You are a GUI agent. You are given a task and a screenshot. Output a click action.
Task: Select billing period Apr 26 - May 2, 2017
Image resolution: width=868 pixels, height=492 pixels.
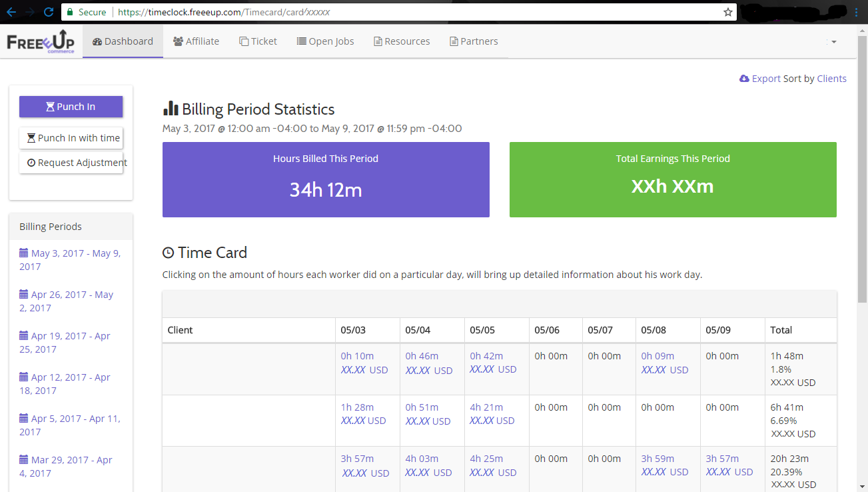point(66,301)
